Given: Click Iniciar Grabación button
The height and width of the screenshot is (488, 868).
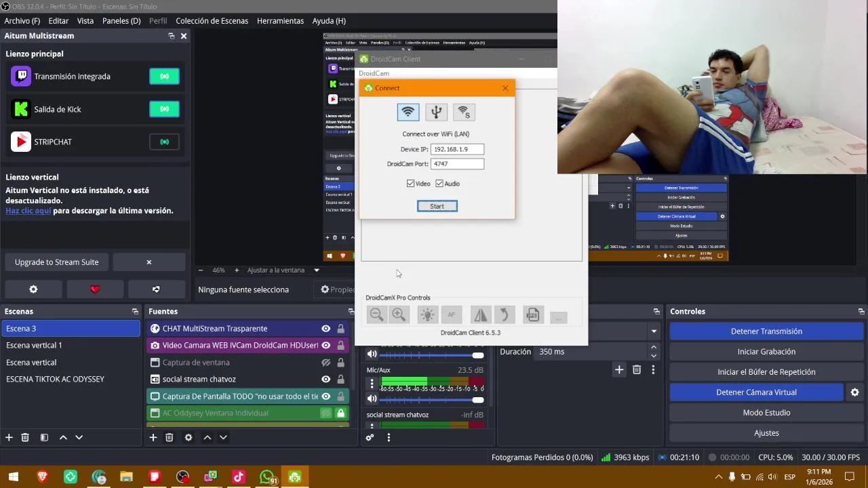Looking at the screenshot, I should tap(766, 352).
